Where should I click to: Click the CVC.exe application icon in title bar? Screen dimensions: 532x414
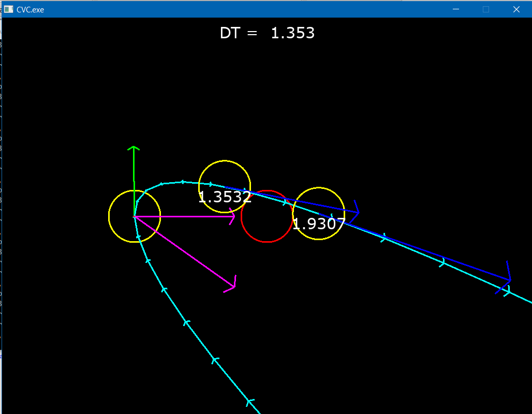point(8,9)
